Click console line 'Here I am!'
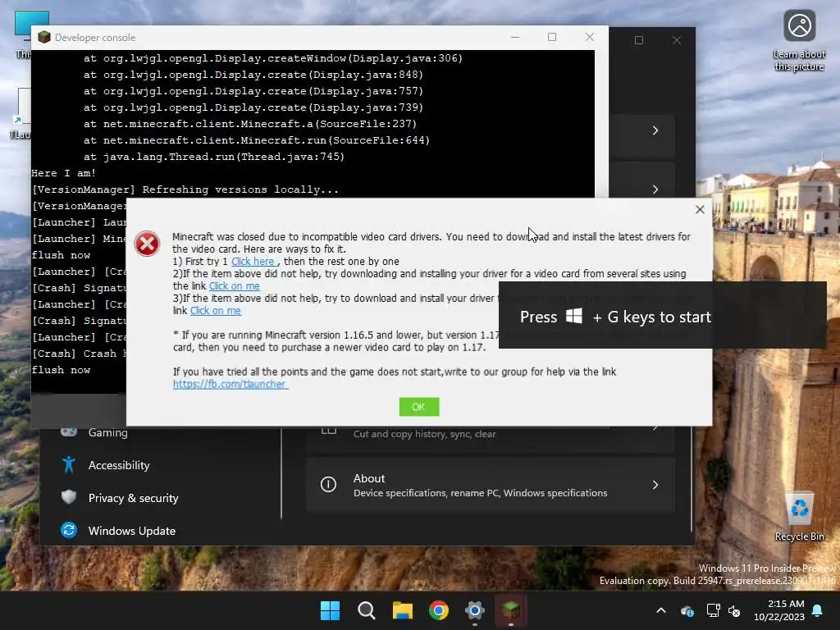The image size is (840, 630). [64, 173]
